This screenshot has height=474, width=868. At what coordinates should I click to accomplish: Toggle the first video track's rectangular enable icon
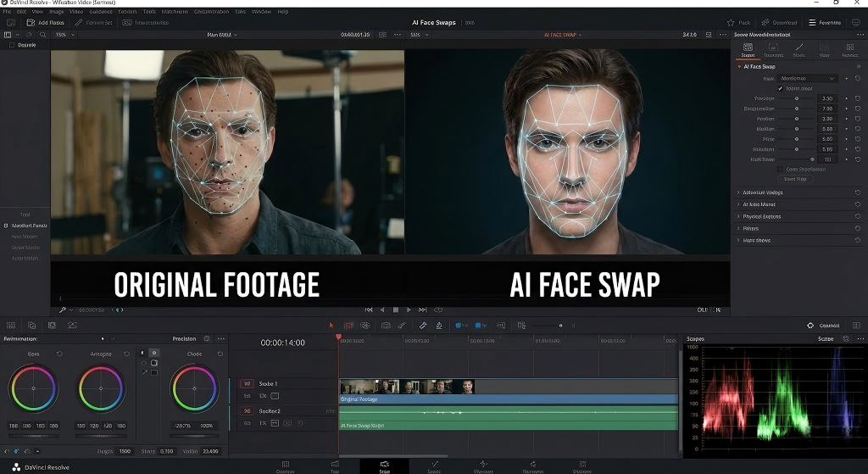275,395
